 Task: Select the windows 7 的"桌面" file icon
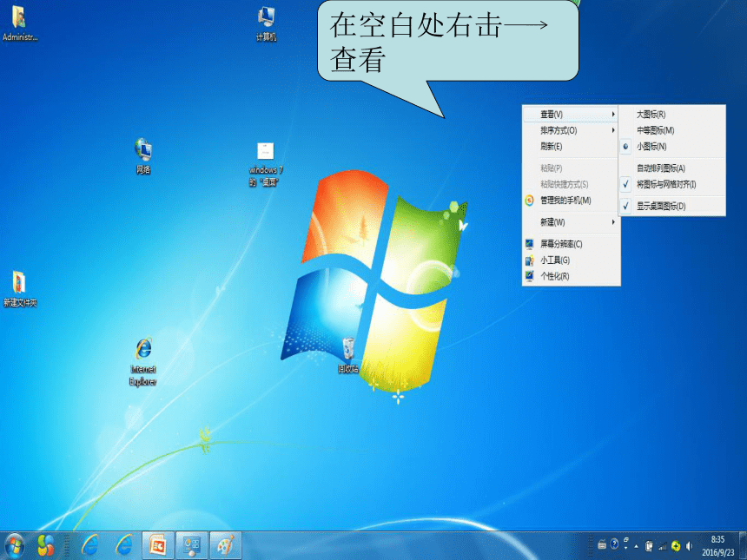coord(266,164)
